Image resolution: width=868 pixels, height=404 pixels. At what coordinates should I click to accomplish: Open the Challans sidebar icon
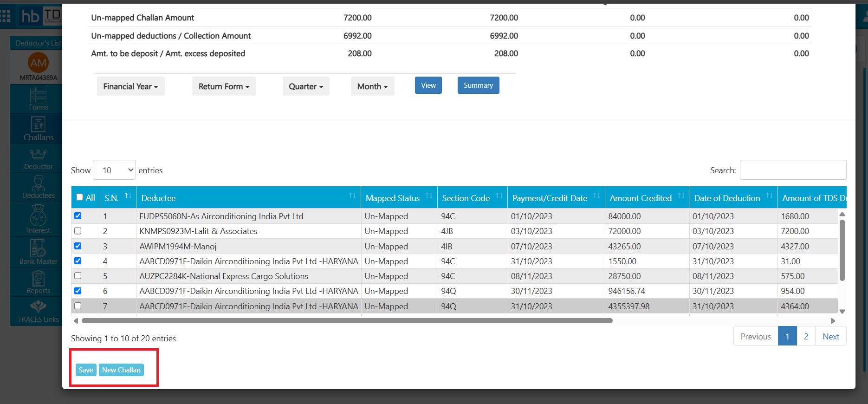(38, 129)
